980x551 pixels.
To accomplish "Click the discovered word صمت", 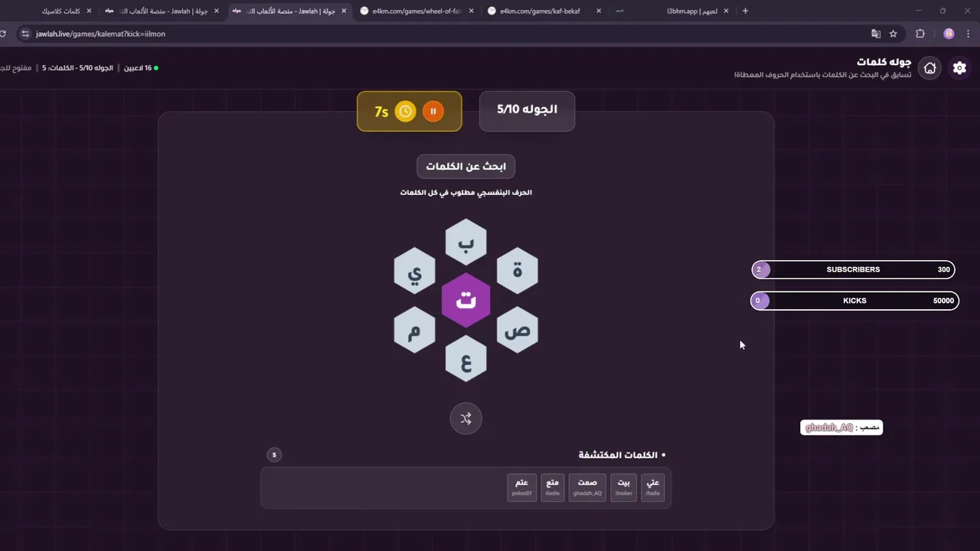I will click(x=587, y=487).
